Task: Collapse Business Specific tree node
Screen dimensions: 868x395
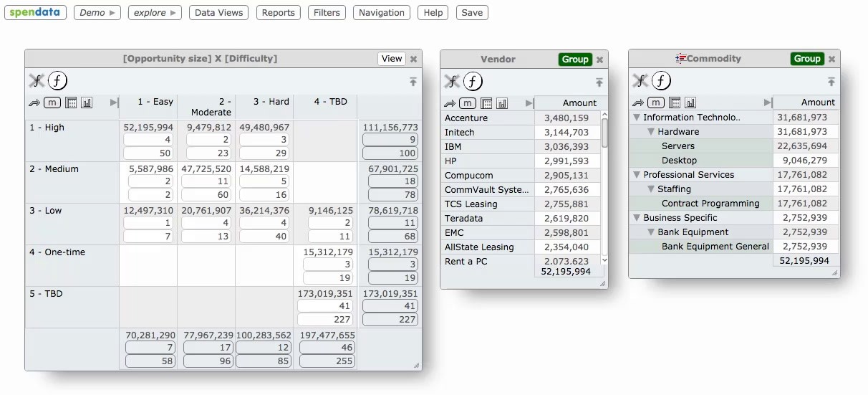Action: click(637, 218)
